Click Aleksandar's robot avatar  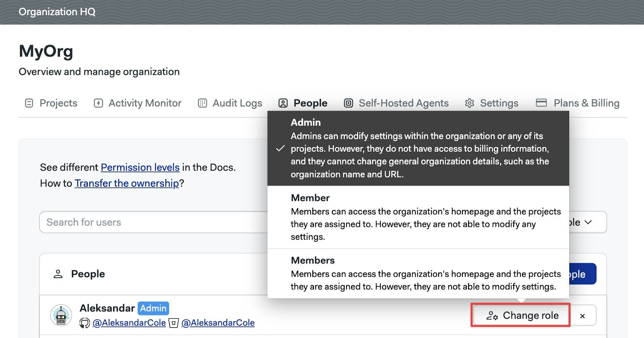point(61,315)
